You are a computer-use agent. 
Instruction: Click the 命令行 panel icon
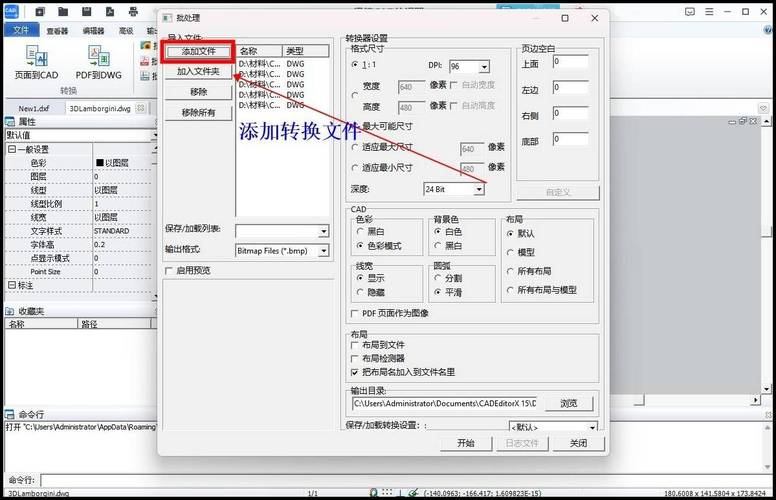(10, 414)
